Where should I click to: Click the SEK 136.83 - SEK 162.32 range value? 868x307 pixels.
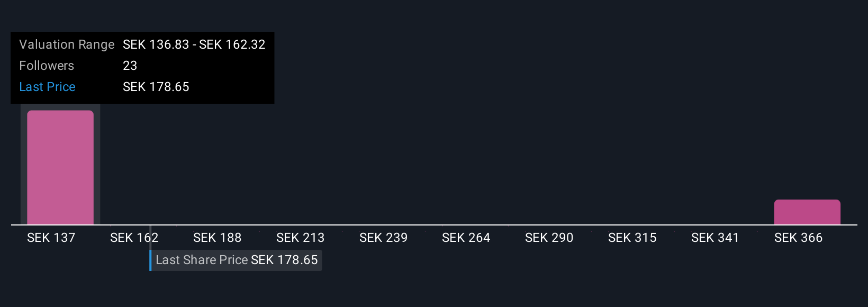click(x=194, y=44)
